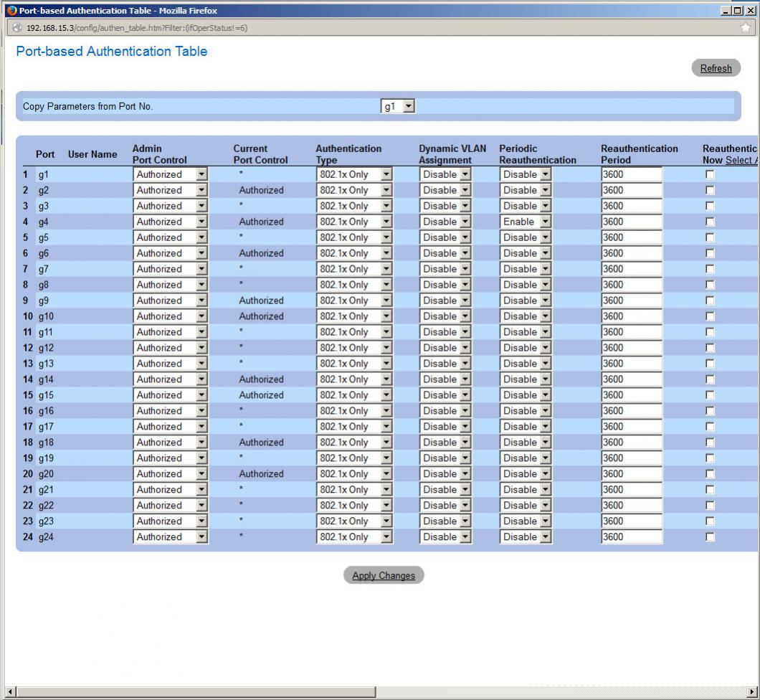
Task: Close the Firefox popup window
Action: pos(749,10)
